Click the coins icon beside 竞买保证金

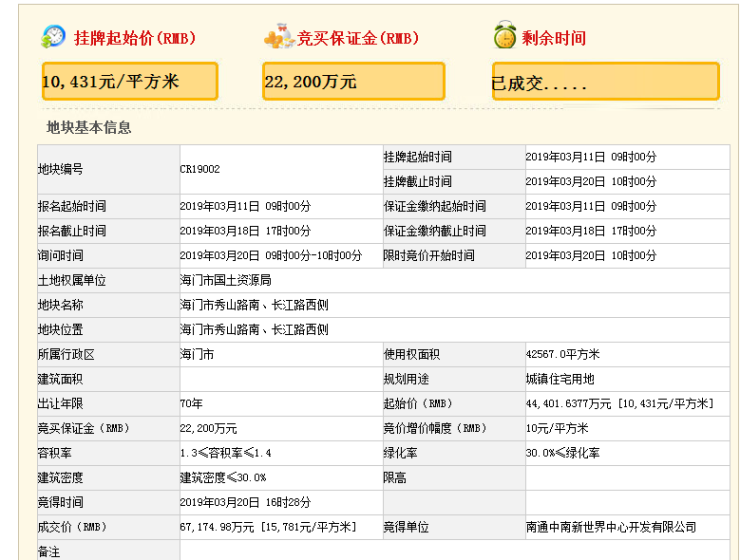tap(279, 36)
